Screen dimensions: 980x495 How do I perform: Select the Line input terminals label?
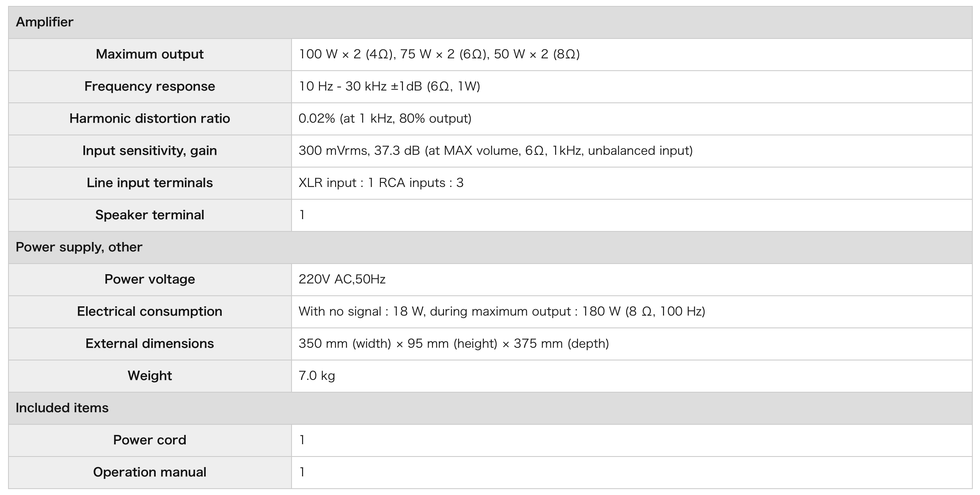[x=150, y=183]
